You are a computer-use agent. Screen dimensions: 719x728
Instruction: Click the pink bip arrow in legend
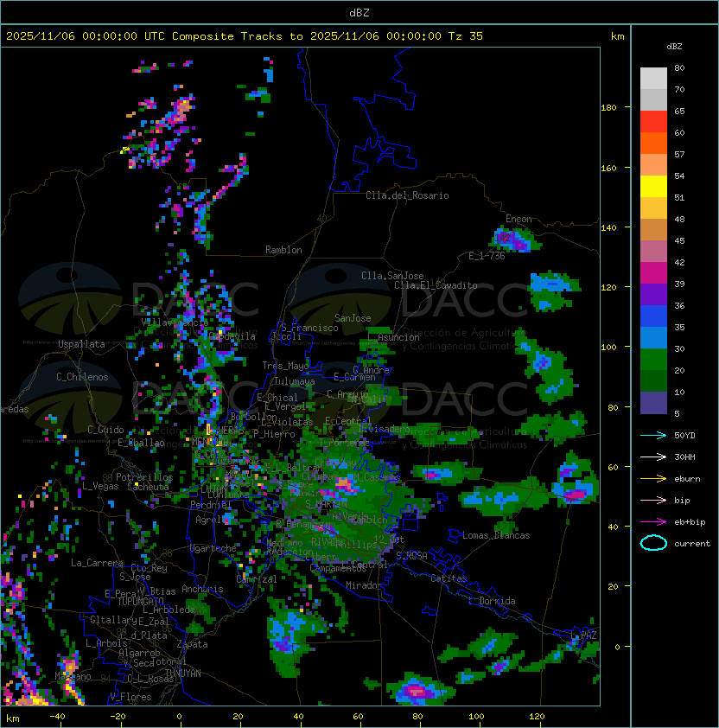pos(653,501)
